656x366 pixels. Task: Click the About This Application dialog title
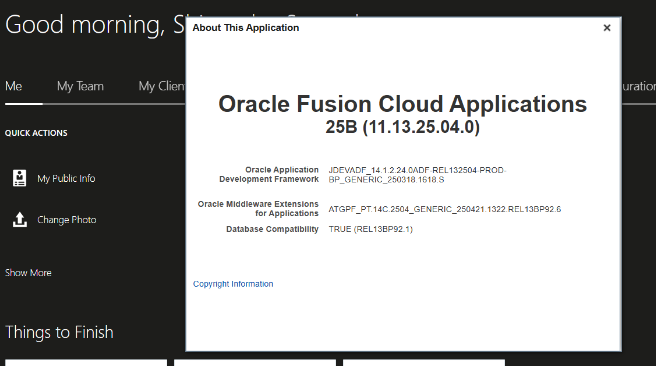coord(246,28)
